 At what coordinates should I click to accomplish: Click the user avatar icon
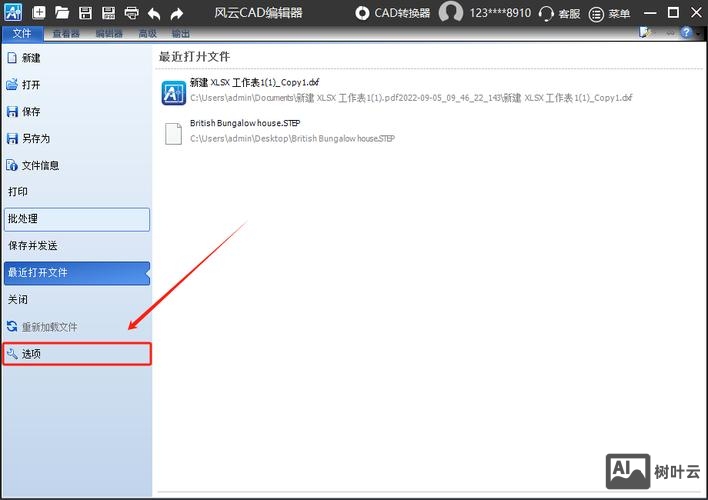tap(451, 13)
